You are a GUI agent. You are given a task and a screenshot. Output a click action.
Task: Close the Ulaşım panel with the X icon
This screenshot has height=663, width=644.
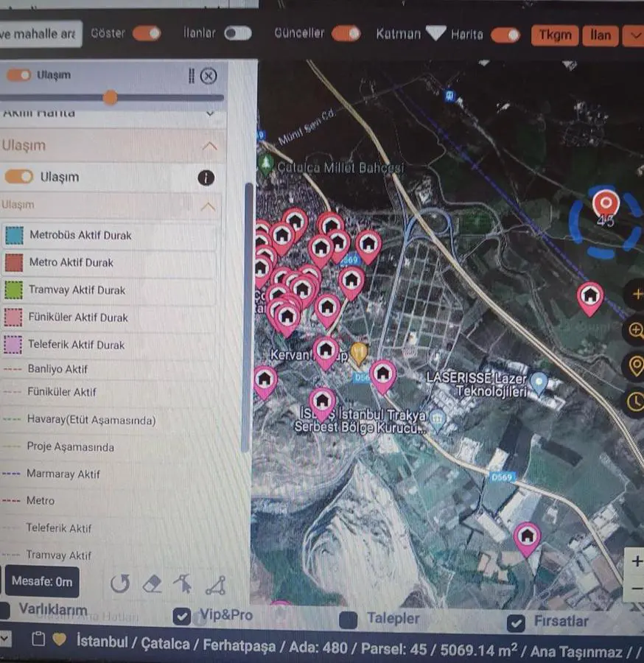click(x=208, y=76)
